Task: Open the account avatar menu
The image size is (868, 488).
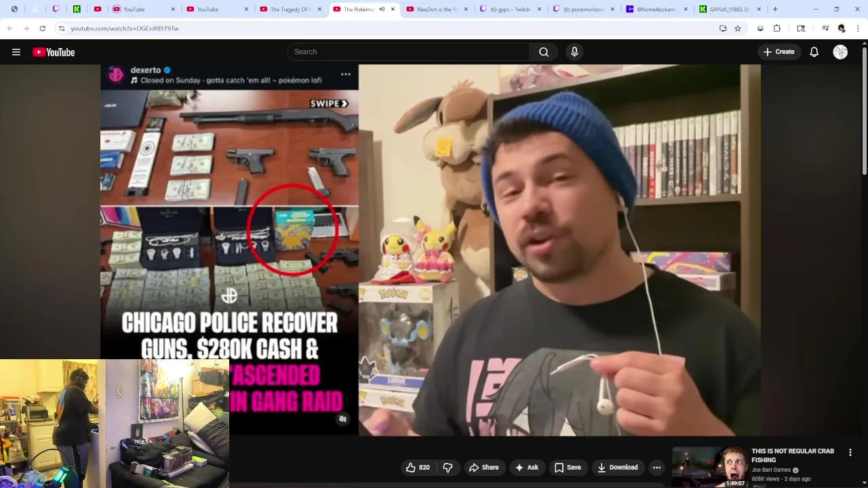Action: point(840,52)
